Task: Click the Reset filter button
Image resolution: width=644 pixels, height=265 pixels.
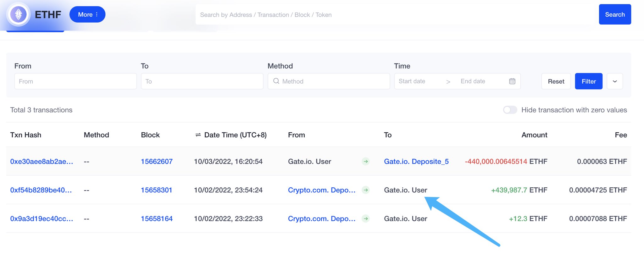Action: coord(556,81)
